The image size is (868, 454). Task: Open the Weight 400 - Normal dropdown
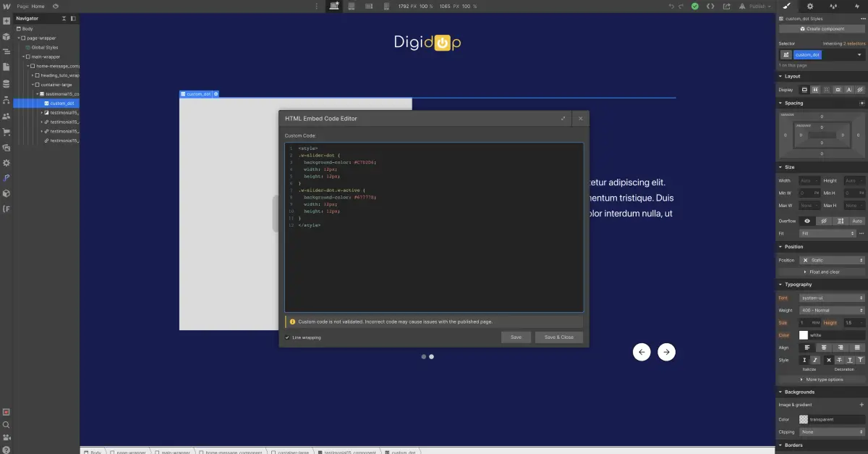tap(832, 310)
